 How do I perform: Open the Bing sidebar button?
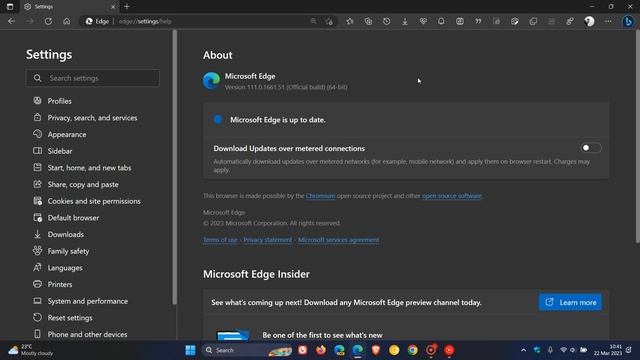tap(628, 21)
